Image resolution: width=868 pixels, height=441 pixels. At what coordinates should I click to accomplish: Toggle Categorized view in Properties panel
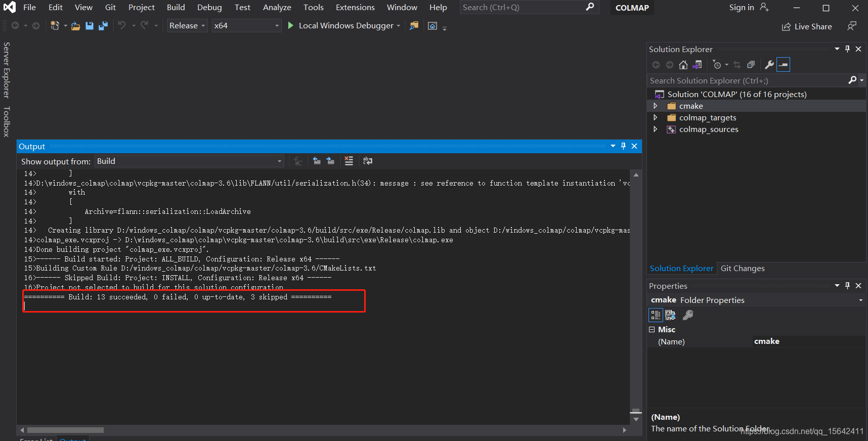[x=656, y=315]
